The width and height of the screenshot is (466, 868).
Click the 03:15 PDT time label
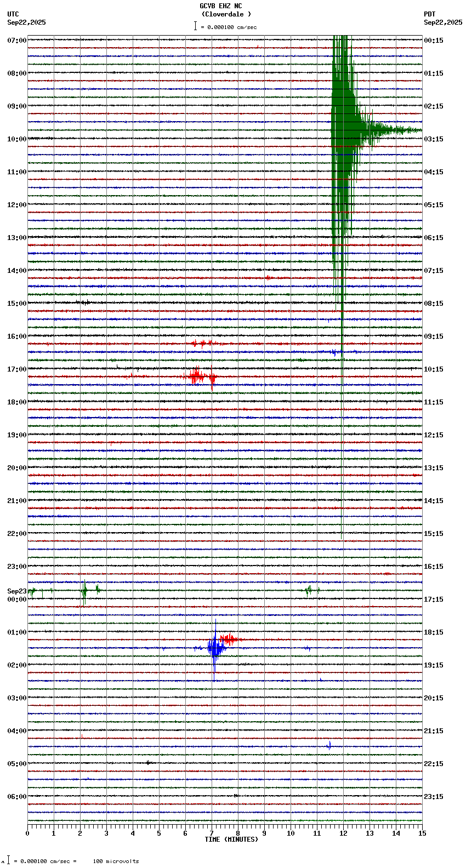pyautogui.click(x=434, y=139)
